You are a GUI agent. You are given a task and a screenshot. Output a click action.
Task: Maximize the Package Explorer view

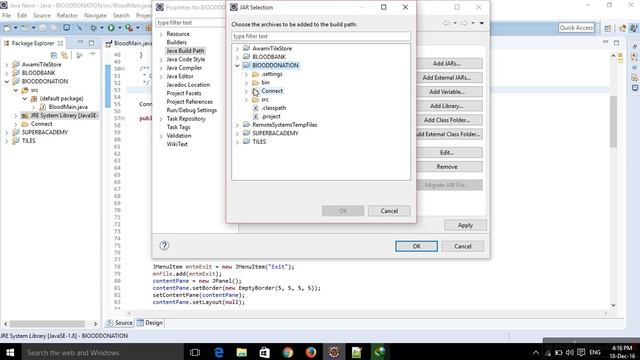click(x=91, y=43)
